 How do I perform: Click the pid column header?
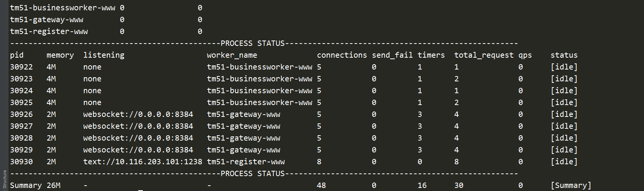tap(17, 55)
